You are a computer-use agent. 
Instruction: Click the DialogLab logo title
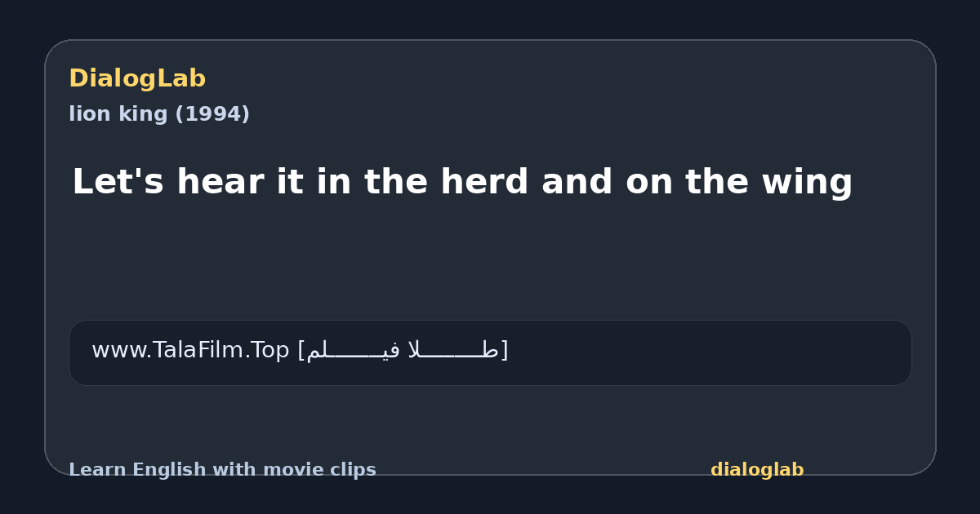pos(137,78)
